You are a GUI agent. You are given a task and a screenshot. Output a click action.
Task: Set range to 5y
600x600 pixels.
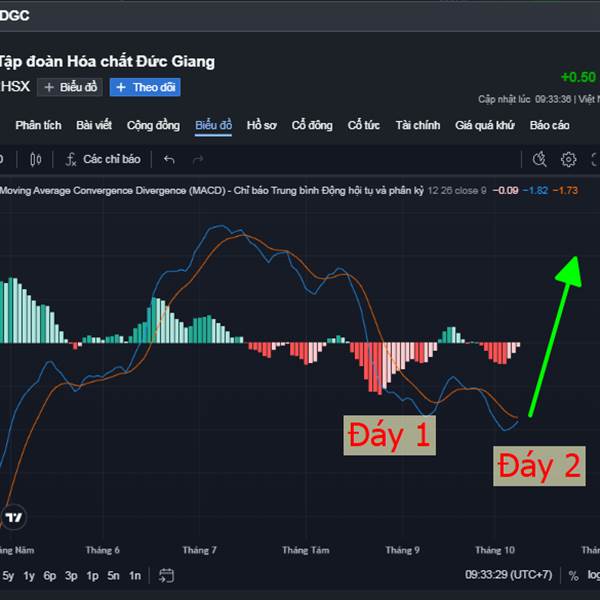8,576
